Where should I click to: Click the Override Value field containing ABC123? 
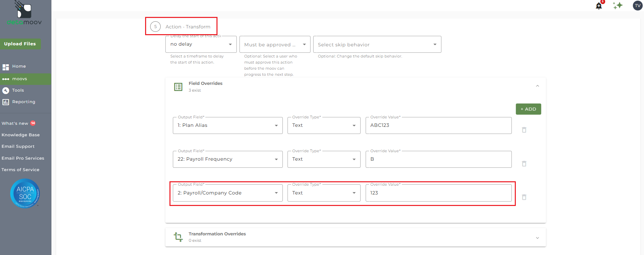(x=438, y=125)
